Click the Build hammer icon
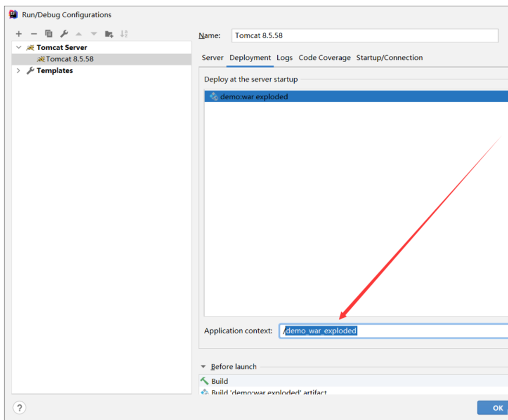Viewport: 508px width, 420px height. 205,381
